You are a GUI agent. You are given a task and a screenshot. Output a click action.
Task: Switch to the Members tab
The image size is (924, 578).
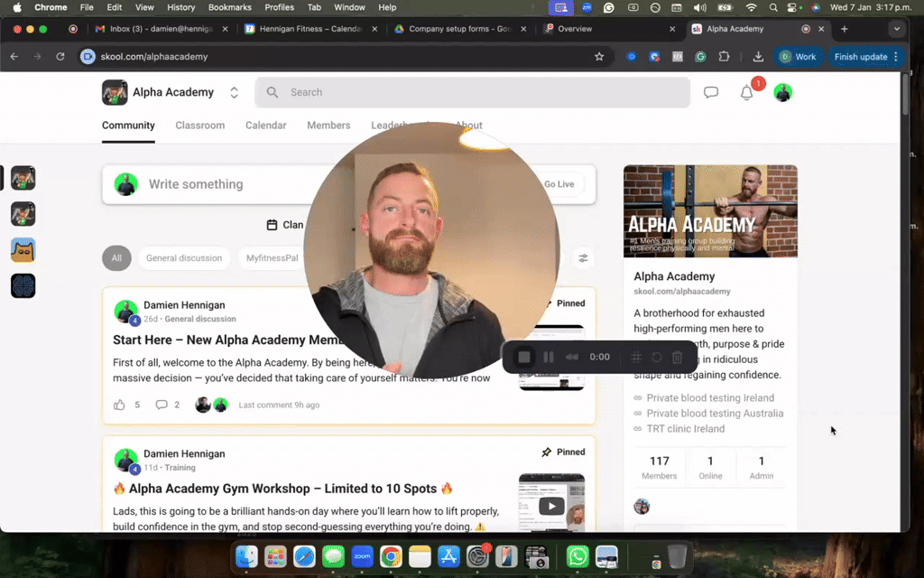tap(328, 125)
